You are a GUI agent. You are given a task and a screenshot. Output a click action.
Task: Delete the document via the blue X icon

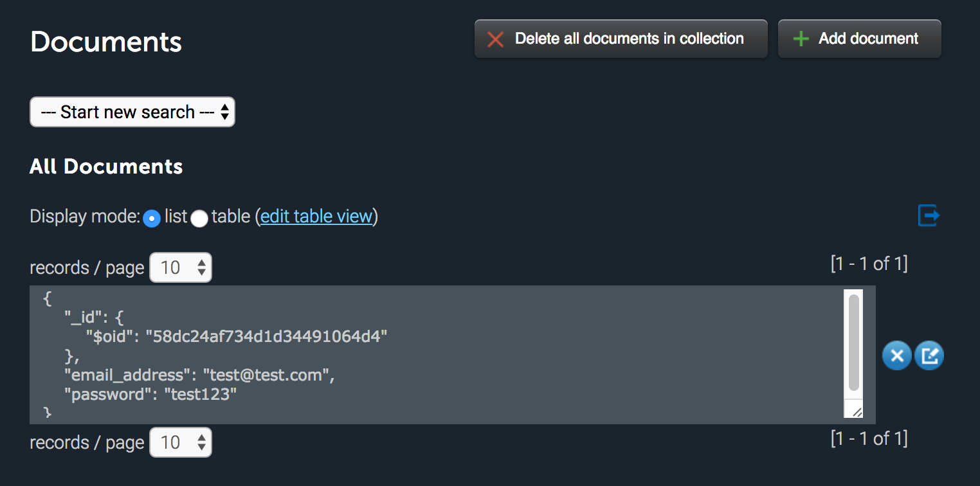(896, 355)
